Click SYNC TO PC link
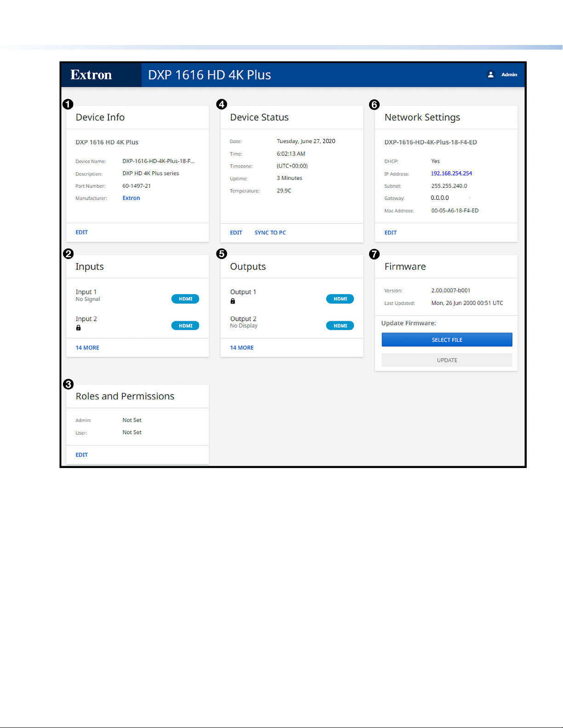Viewport: 563px width, 728px height. [x=270, y=233]
